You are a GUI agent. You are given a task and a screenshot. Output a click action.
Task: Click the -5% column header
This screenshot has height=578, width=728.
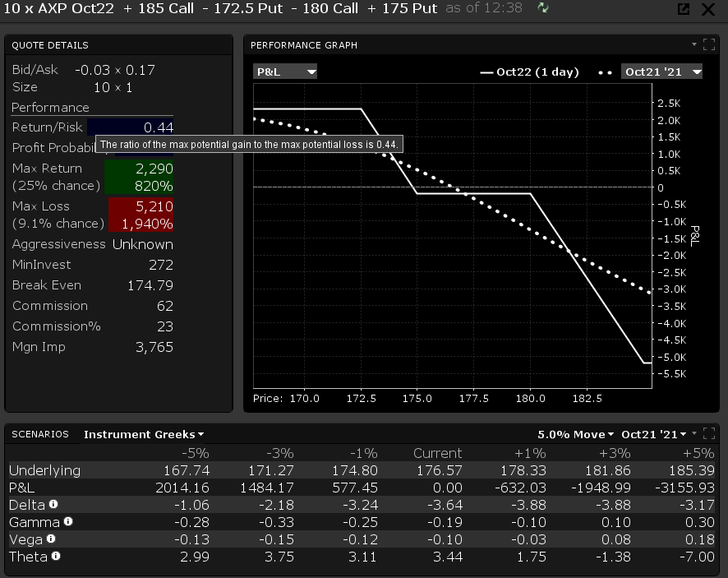point(195,453)
